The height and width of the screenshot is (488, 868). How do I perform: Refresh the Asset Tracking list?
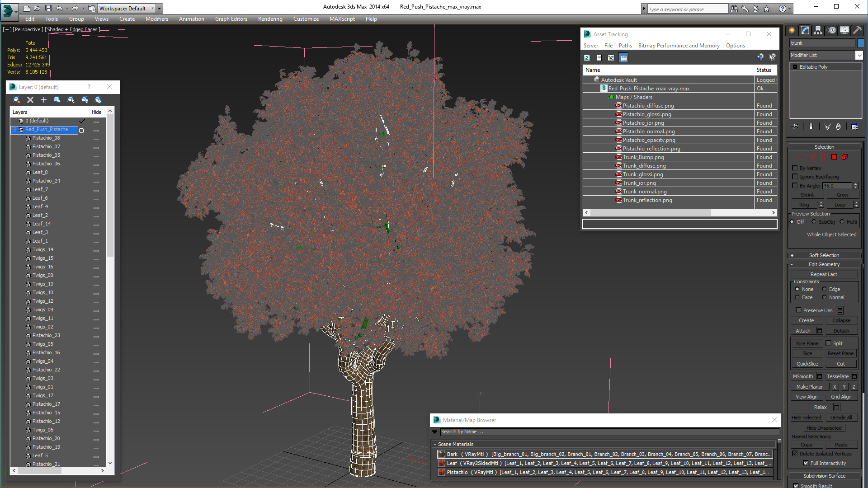(587, 58)
